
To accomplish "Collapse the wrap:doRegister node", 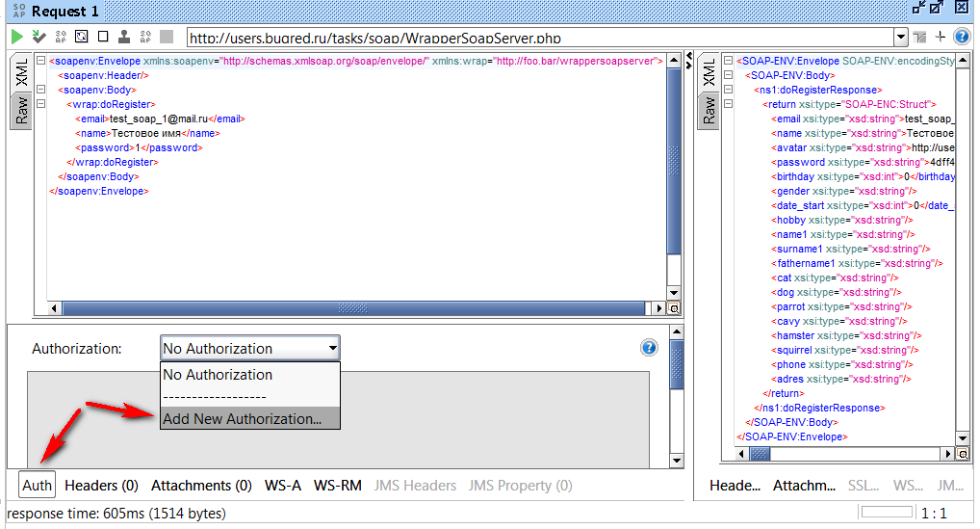I will [40, 104].
